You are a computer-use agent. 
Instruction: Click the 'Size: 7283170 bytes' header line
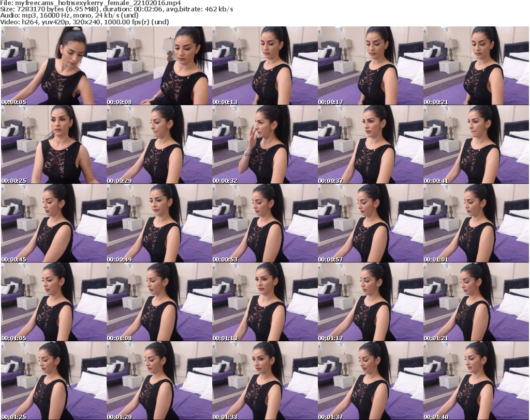[116, 9]
